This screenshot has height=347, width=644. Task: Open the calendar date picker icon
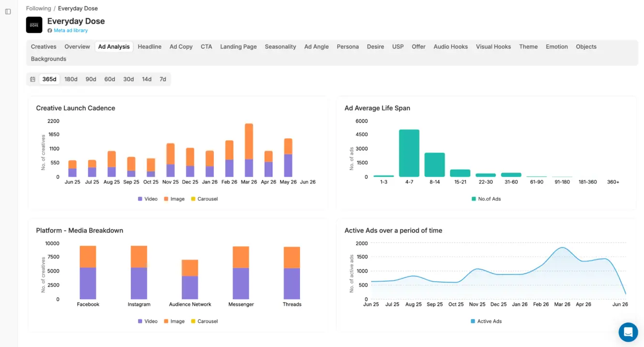[x=33, y=79]
